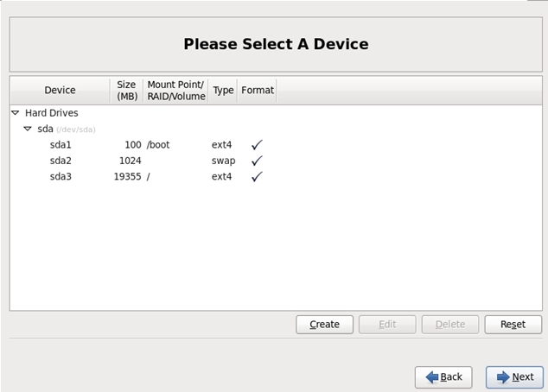Sort by Mount Point/RAID/Volume column header
Viewport: 548px width, 392px height.
(175, 91)
